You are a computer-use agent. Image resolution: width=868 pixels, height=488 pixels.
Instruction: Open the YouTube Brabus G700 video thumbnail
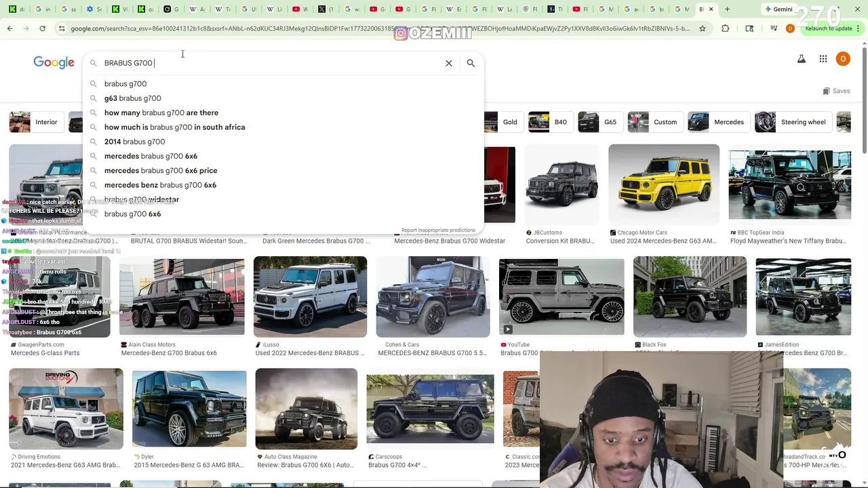click(561, 297)
